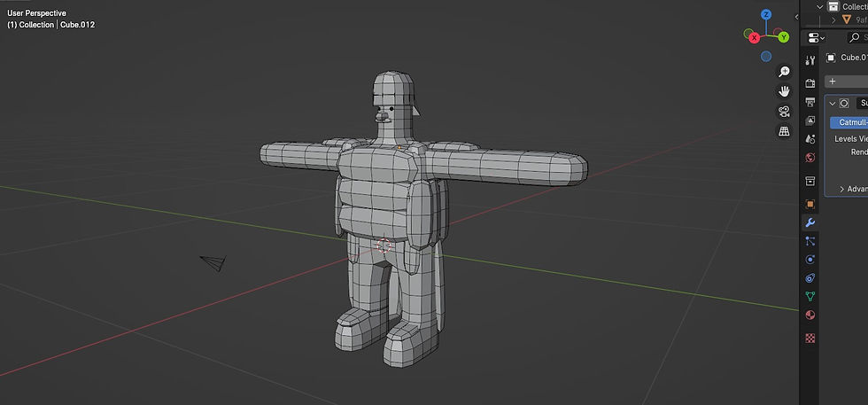Click the Z axis on navigation gizmo
The width and height of the screenshot is (868, 405).
pos(766,15)
